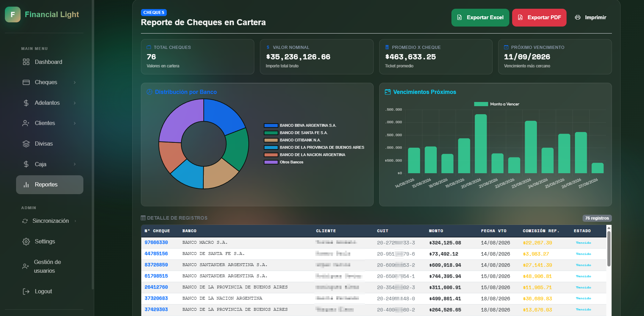
Task: Click commission $22,267.39
Action: [x=537, y=243]
